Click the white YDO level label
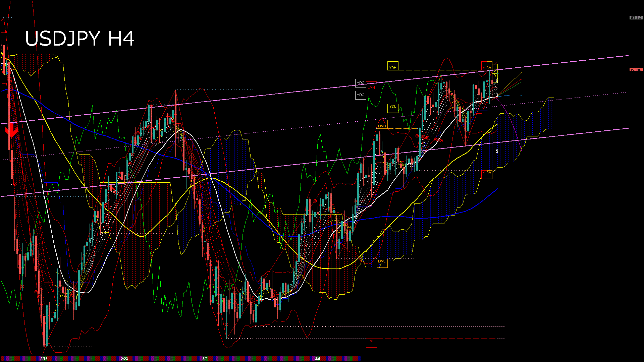 click(361, 95)
